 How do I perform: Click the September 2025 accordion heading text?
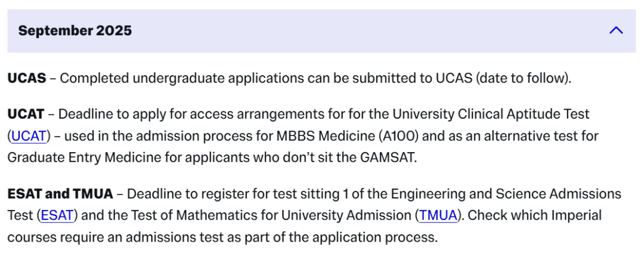[75, 30]
